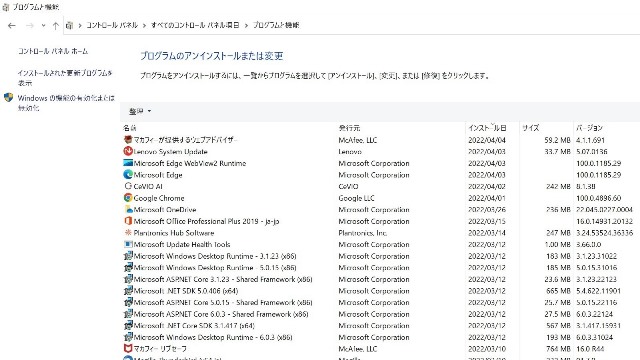Click the Forward arrow in navigation bar
640x360 pixels.
[29, 25]
